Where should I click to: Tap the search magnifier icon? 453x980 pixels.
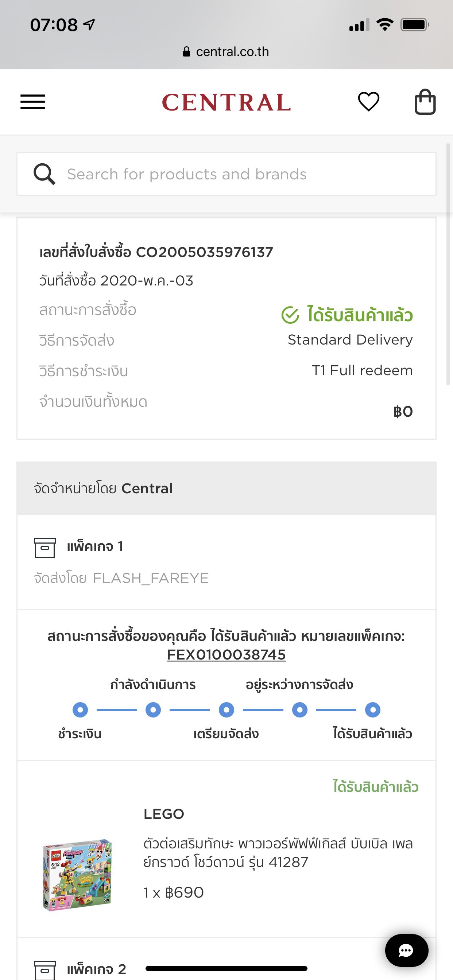pyautogui.click(x=44, y=174)
